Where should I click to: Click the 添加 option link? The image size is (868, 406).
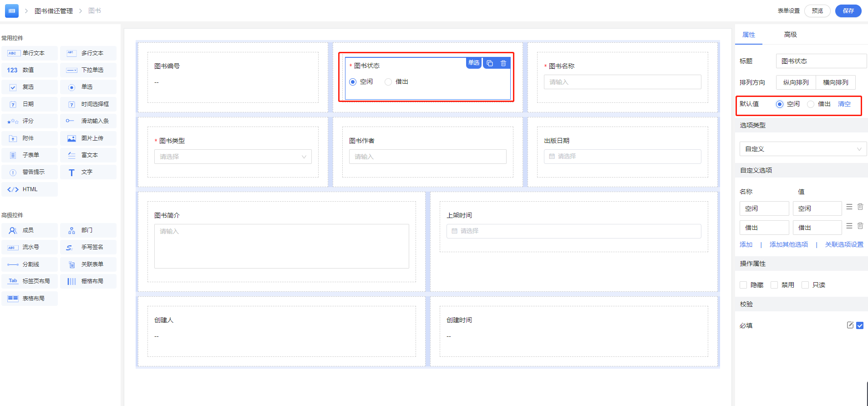(x=746, y=245)
